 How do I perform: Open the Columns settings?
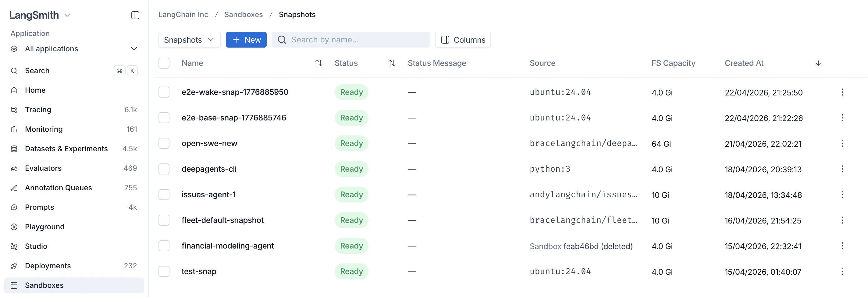tap(463, 39)
